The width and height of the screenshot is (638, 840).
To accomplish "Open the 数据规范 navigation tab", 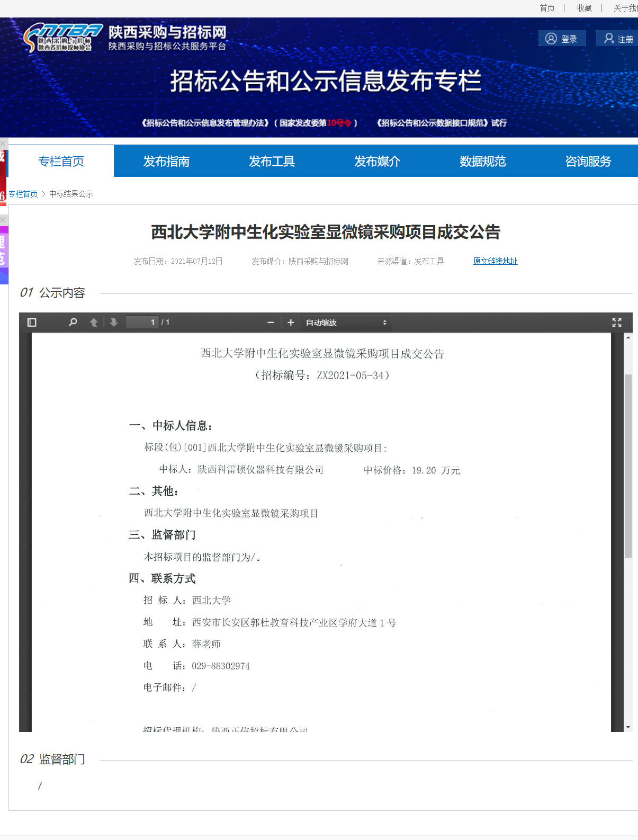I will click(482, 161).
